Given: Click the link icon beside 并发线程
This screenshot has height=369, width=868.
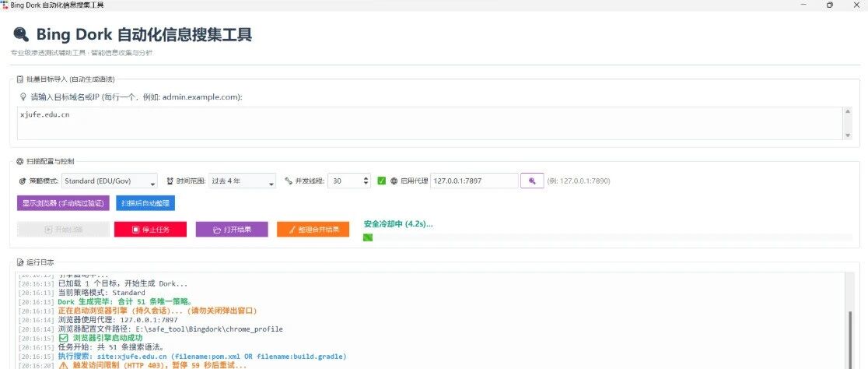Looking at the screenshot, I should 289,181.
